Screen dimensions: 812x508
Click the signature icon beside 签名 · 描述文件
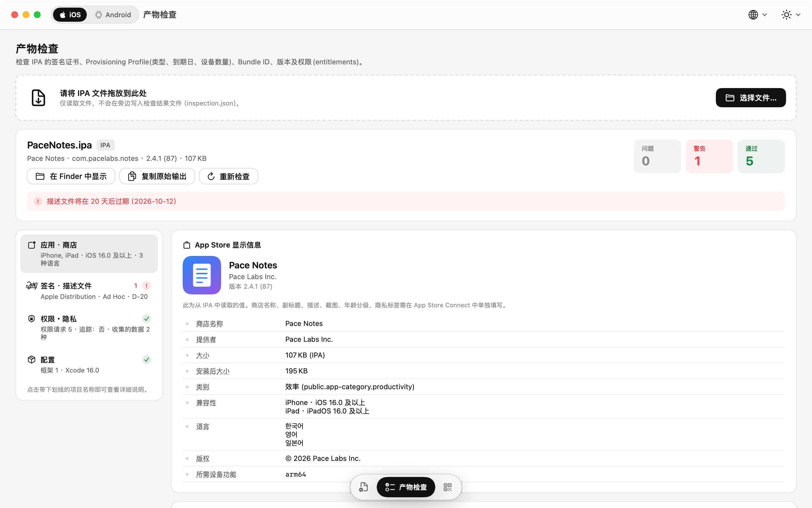32,286
